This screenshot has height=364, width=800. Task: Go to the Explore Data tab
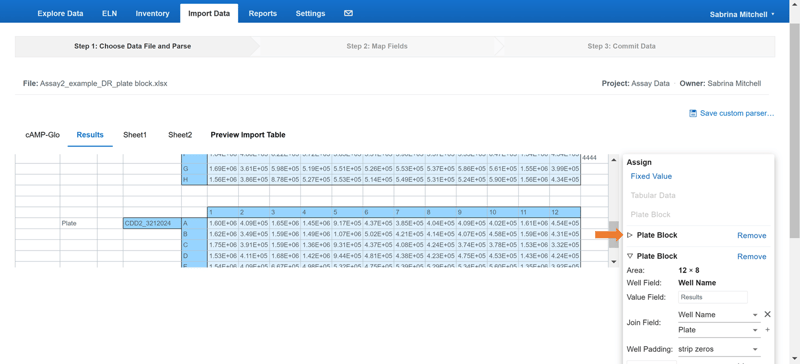[60, 14]
